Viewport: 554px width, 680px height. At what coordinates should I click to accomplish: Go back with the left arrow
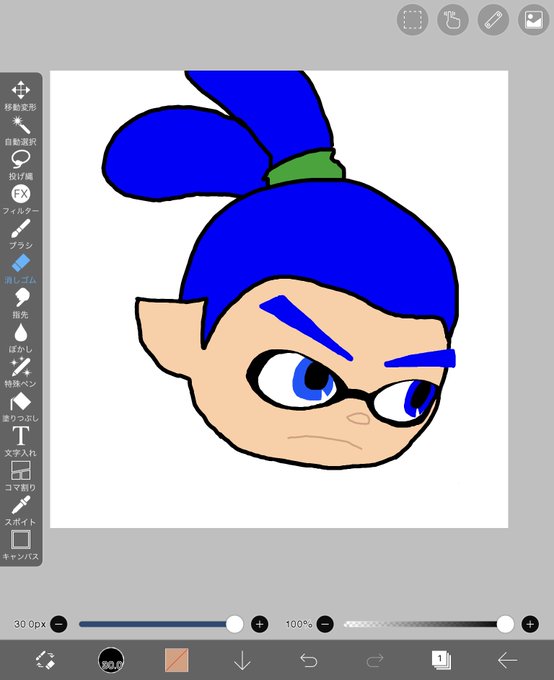[x=507, y=660]
